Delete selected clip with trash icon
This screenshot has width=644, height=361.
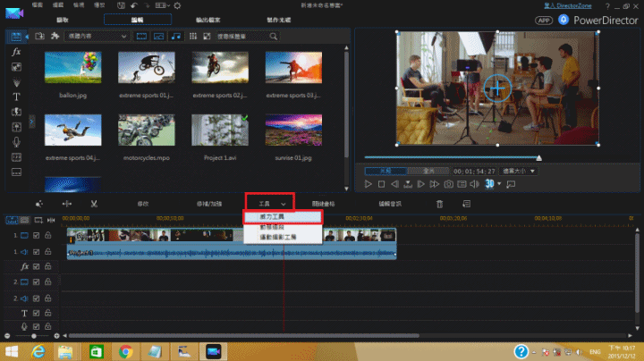pos(439,204)
